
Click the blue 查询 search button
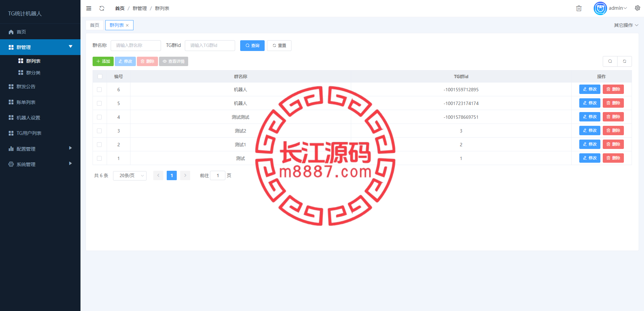point(252,46)
